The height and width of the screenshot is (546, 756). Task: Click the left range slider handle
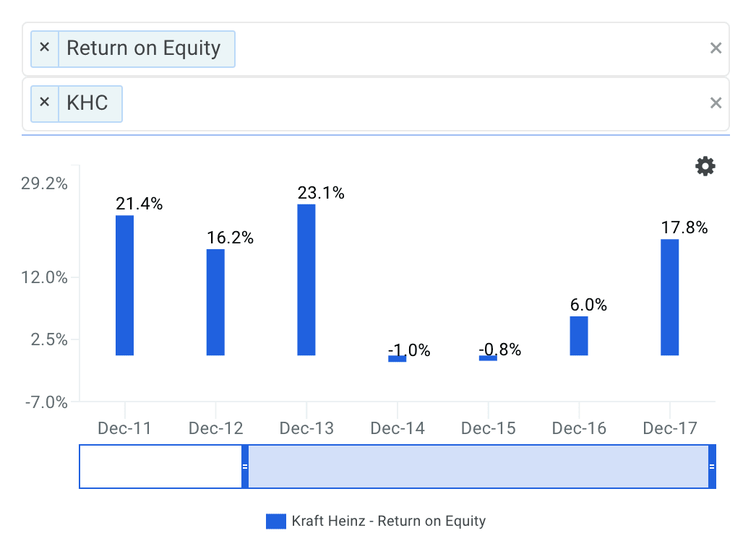245,467
